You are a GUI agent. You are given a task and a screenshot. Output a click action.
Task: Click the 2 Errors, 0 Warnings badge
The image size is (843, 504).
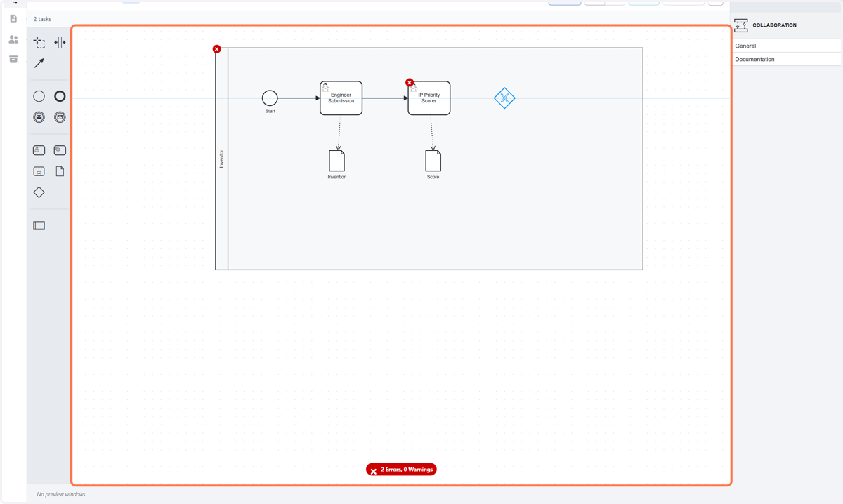pyautogui.click(x=401, y=470)
